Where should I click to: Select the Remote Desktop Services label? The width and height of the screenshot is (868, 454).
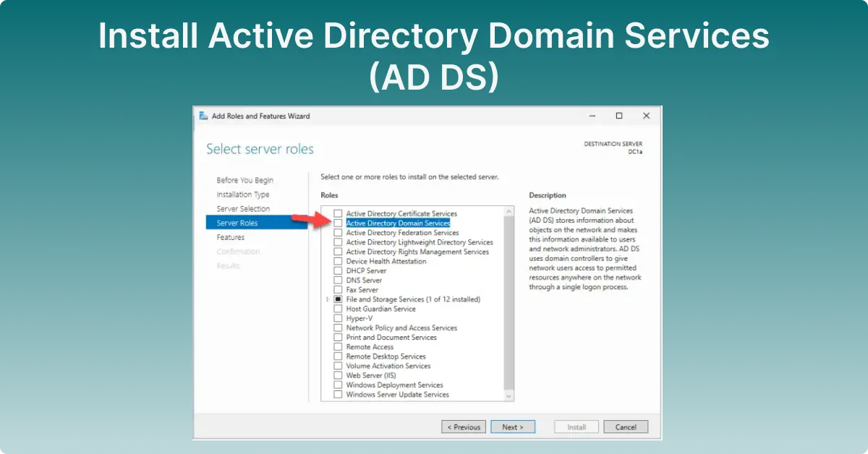pos(386,356)
